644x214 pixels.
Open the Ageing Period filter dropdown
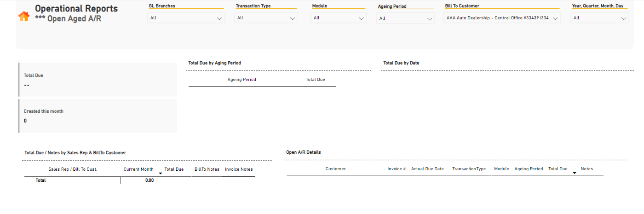405,18
